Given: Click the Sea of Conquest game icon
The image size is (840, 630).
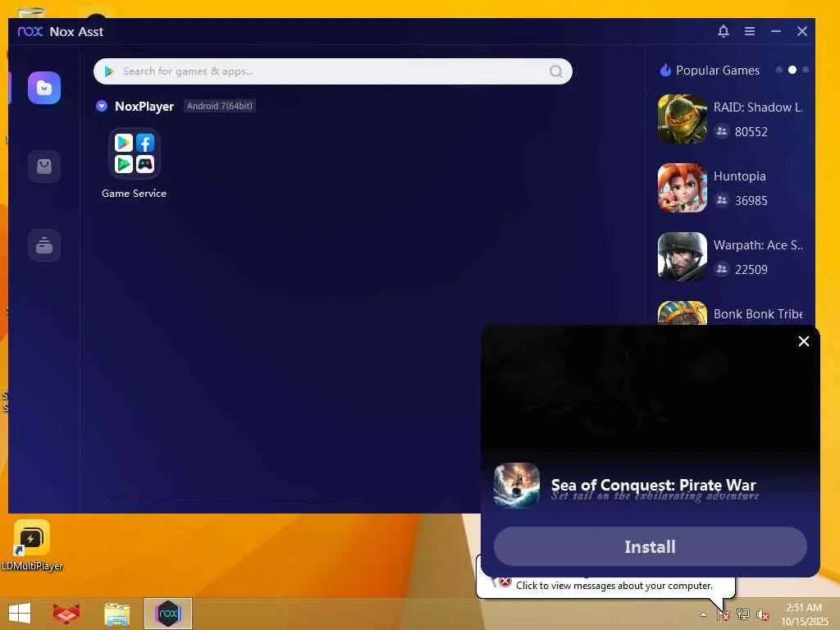Looking at the screenshot, I should pos(517,486).
